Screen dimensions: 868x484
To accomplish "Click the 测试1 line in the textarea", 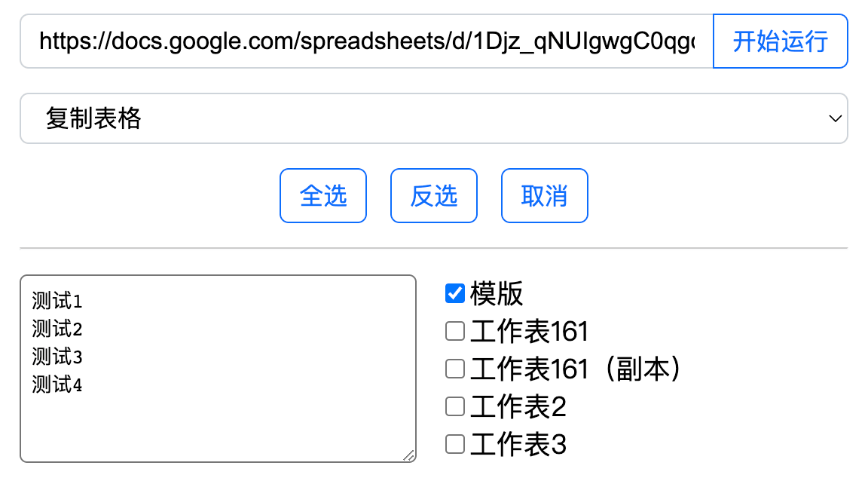I will pos(57,302).
